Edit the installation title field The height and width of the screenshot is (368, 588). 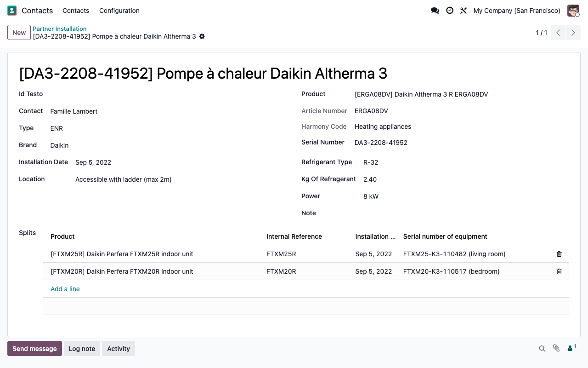click(x=294, y=73)
